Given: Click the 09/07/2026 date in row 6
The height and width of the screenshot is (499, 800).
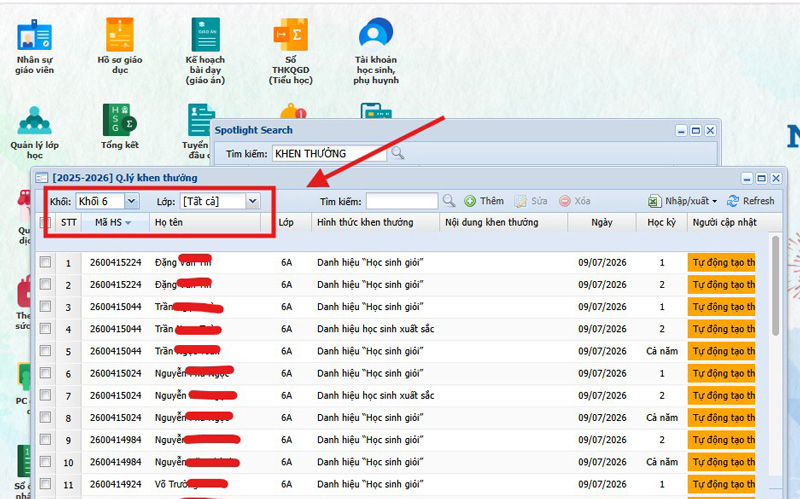Looking at the screenshot, I should coord(602,373).
